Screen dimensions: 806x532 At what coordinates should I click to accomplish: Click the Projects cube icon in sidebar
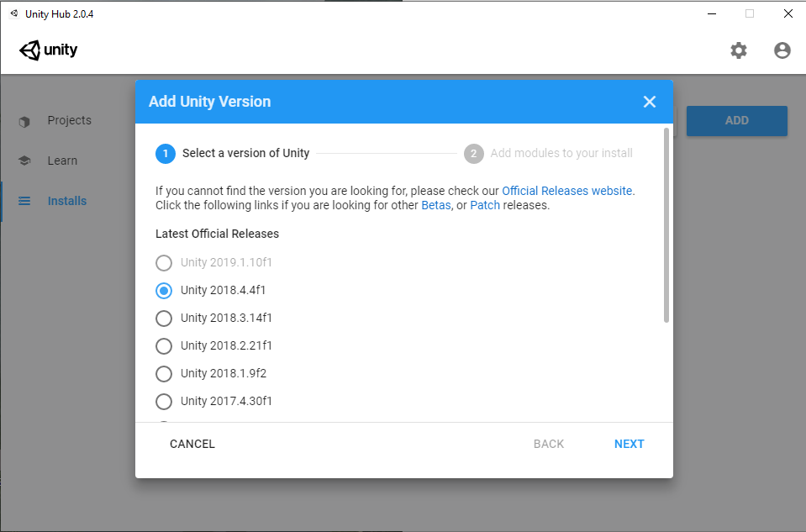coord(24,120)
